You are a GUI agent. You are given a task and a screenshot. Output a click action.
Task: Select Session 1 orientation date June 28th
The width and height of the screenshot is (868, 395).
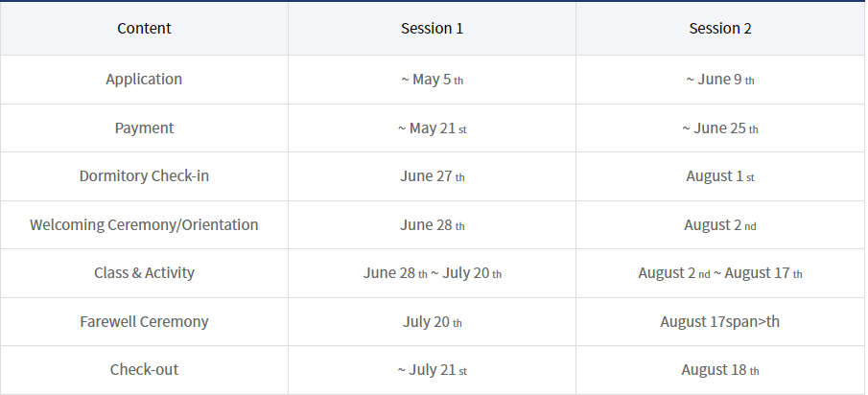coord(432,224)
